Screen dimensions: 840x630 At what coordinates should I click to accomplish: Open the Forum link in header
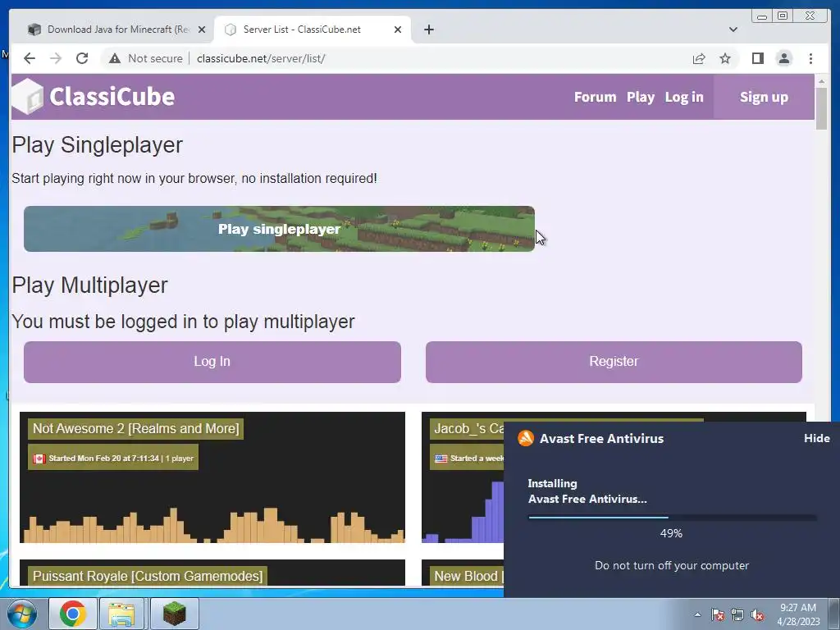pos(596,97)
